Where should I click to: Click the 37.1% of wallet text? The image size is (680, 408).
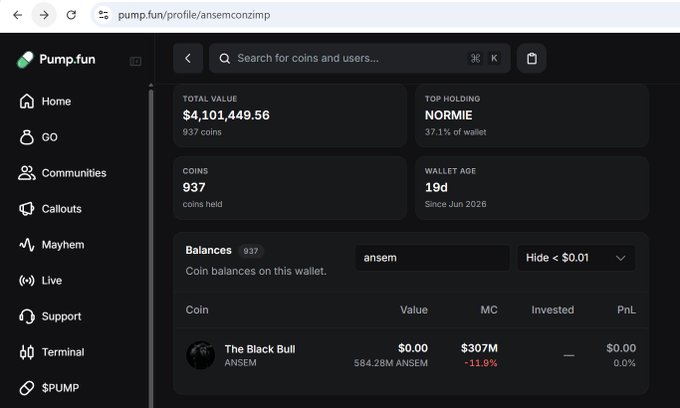click(455, 132)
